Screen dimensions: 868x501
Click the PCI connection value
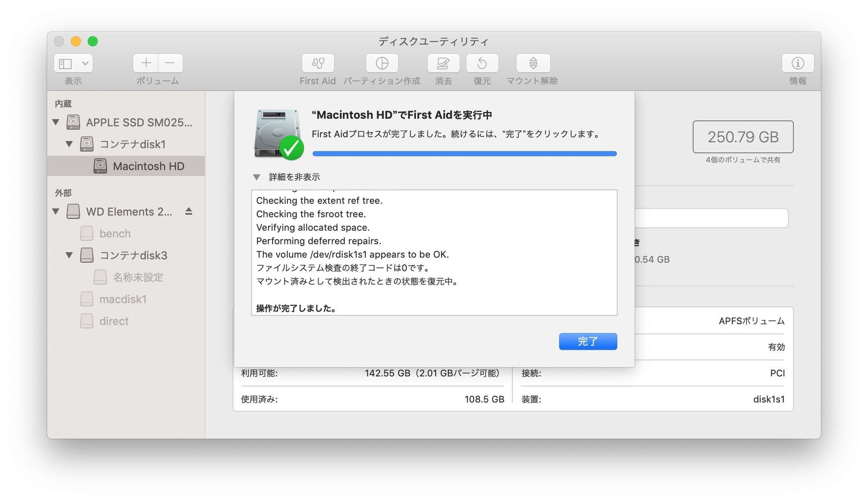click(x=778, y=373)
